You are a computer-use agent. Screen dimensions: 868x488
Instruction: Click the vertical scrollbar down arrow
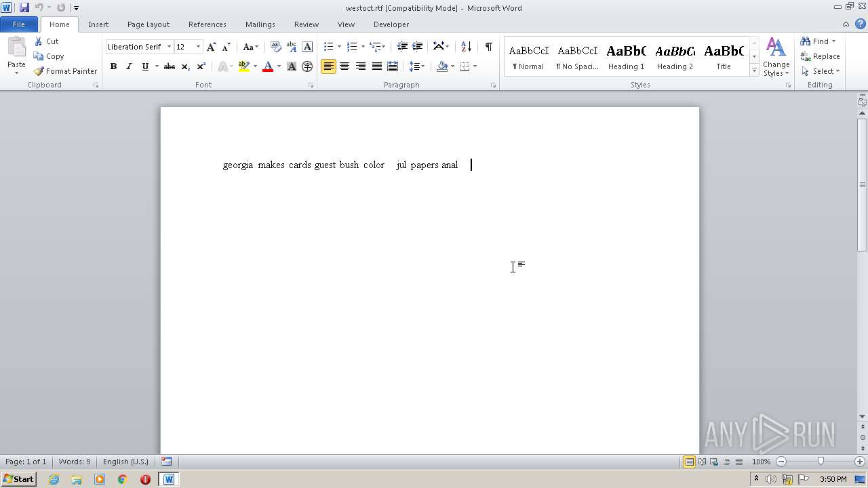[862, 416]
